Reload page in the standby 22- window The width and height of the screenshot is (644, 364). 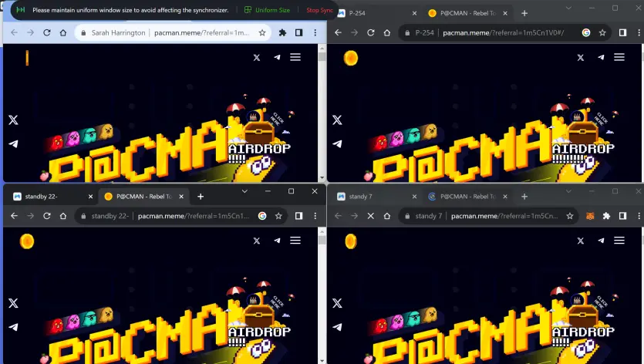click(47, 216)
